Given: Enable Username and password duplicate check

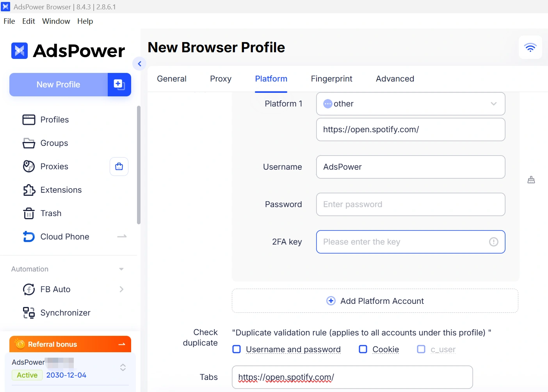Looking at the screenshot, I should [237, 349].
